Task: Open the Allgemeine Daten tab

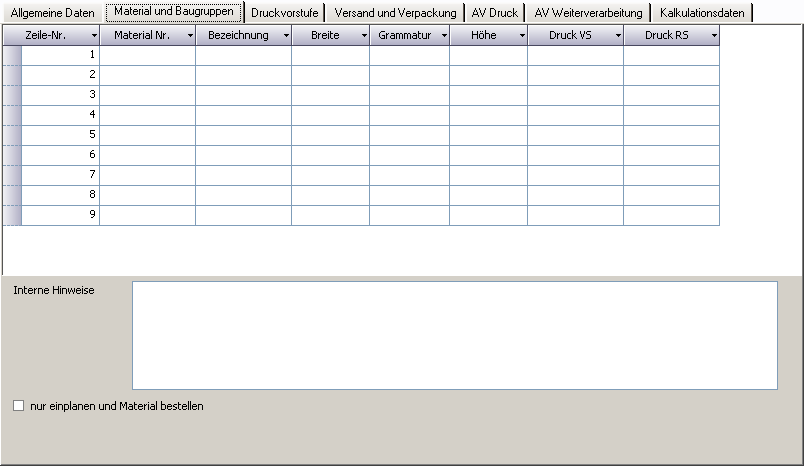Action: 52,13
